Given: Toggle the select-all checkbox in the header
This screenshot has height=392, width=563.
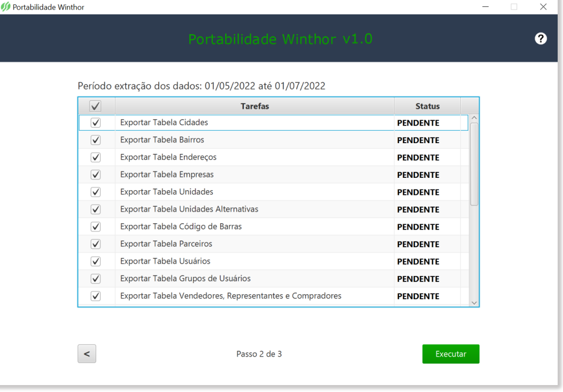Looking at the screenshot, I should coord(96,106).
